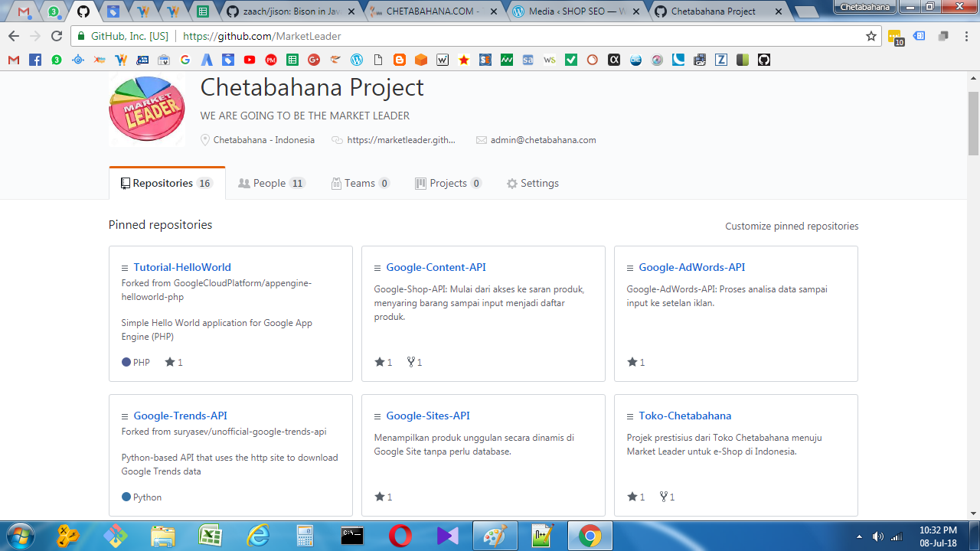The height and width of the screenshot is (551, 980).
Task: Click 'WE ARE GOING TO BE THE MARKET LEADER' text
Action: [305, 116]
